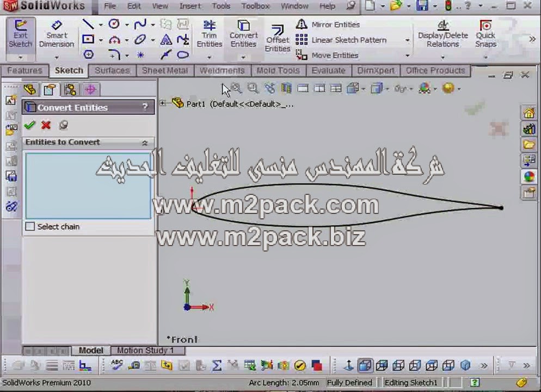Open the Line tool dropdown arrow

(101, 25)
